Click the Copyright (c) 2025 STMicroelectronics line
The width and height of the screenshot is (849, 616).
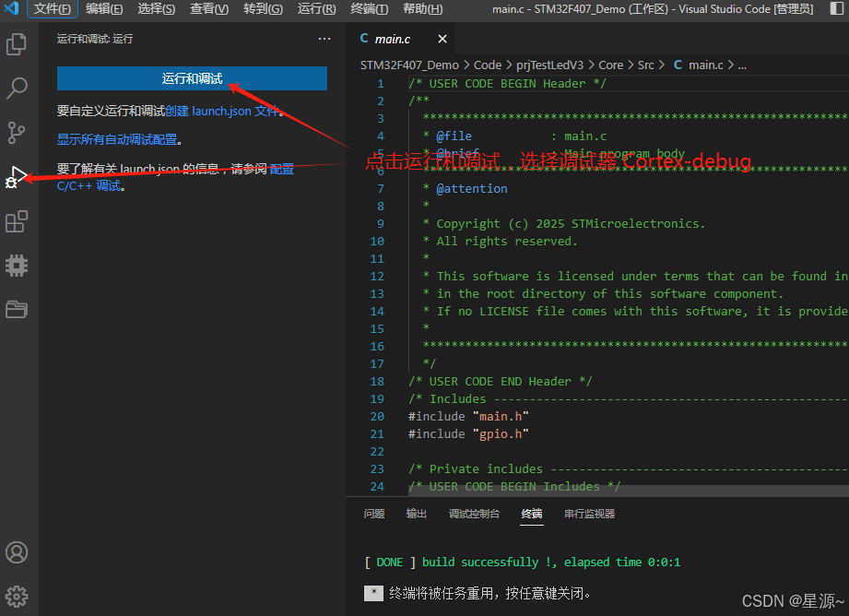pyautogui.click(x=563, y=224)
